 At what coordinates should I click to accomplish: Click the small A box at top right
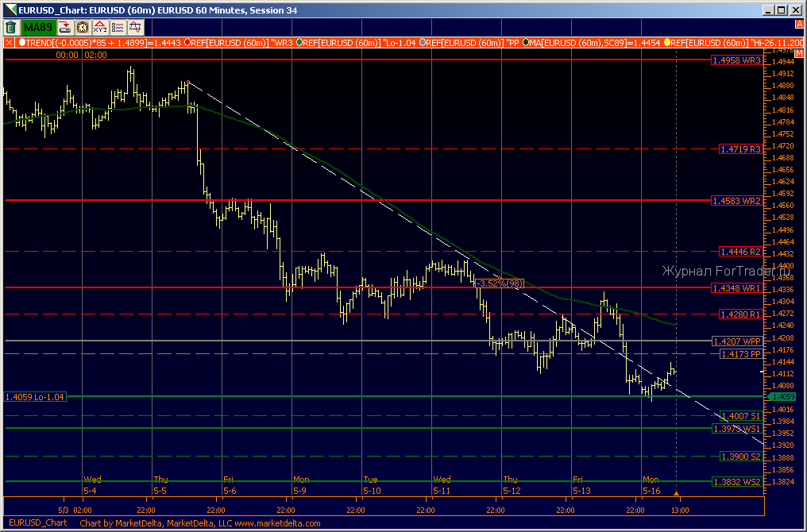[x=799, y=25]
